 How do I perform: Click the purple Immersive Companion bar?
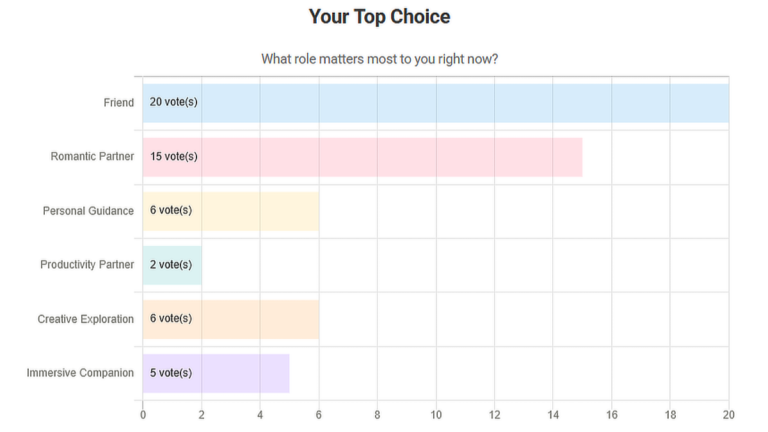click(216, 373)
